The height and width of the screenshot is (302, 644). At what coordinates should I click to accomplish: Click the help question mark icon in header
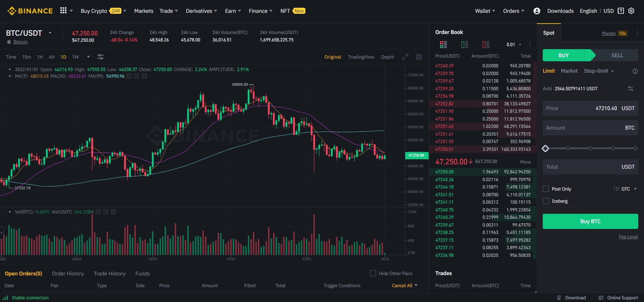point(621,11)
